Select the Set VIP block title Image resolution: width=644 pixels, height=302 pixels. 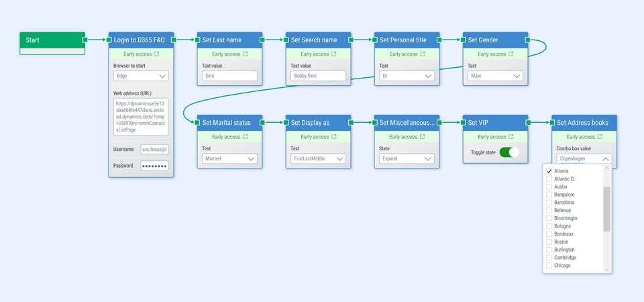tap(478, 123)
